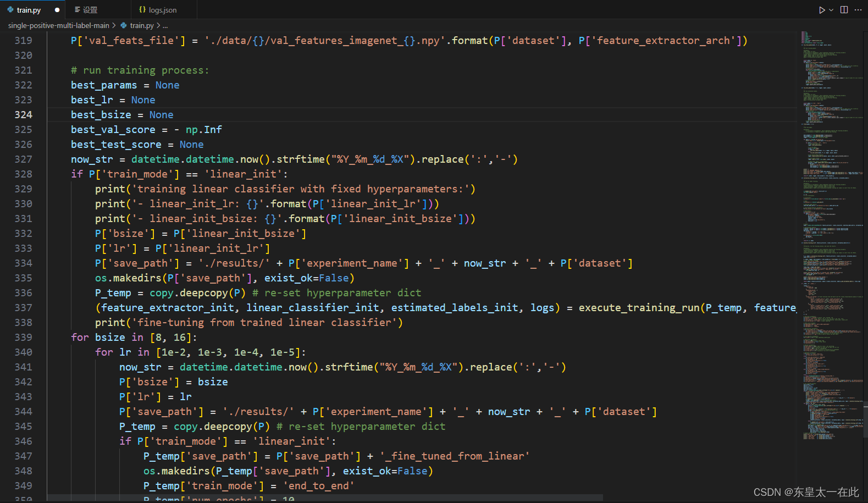Open the 设置 settings tab
Viewport: 868px width, 503px height.
pyautogui.click(x=90, y=10)
